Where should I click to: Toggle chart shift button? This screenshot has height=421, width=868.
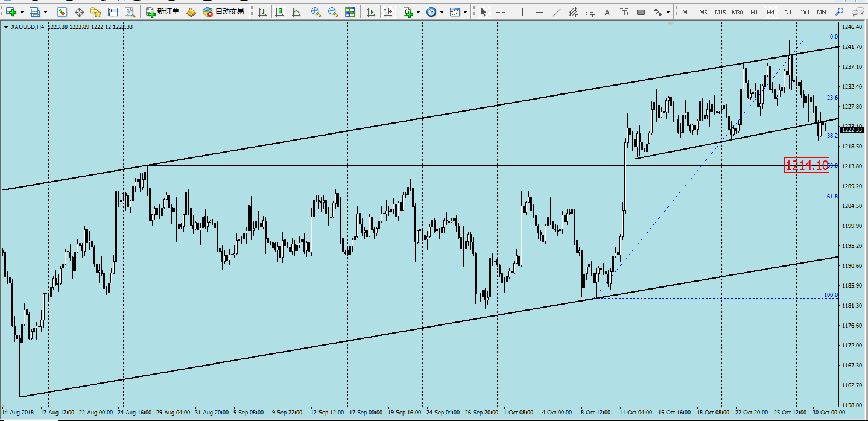[388, 11]
